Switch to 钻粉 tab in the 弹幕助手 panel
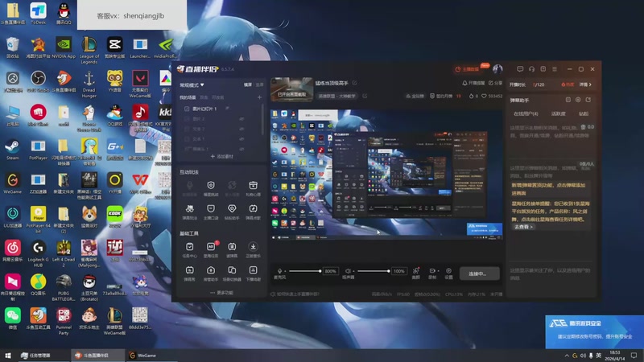This screenshot has width=644, height=362. (x=584, y=113)
